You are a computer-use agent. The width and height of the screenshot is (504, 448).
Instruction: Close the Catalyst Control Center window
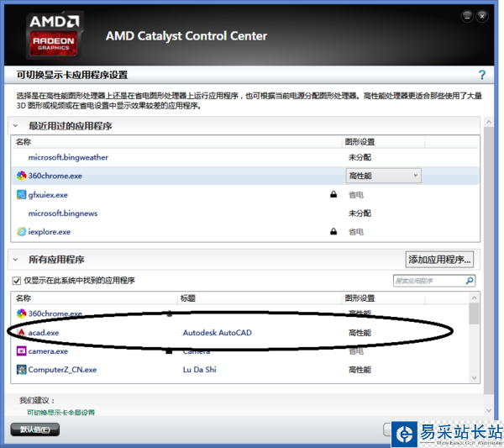point(482,16)
